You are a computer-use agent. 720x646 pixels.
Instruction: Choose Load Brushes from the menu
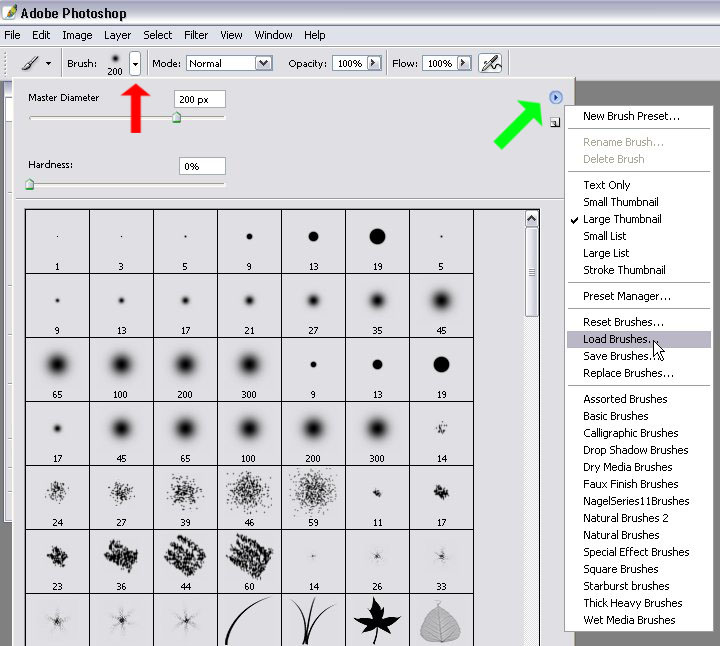tap(616, 339)
